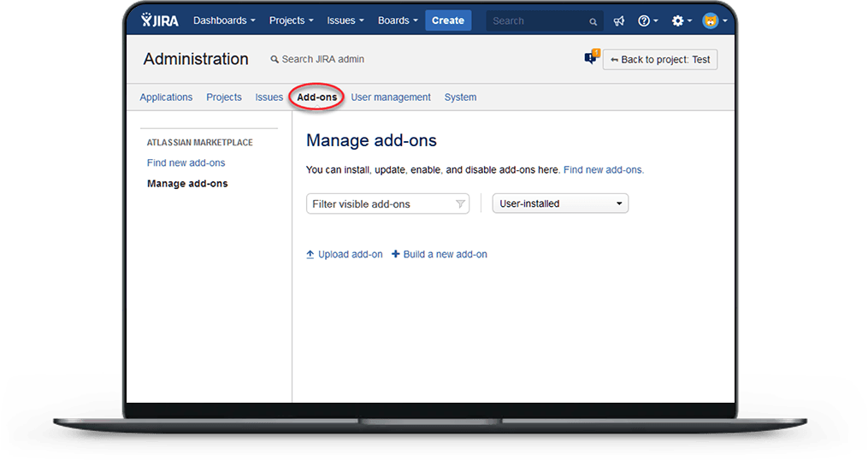The image size is (868, 460).
Task: Open the Boards dropdown menu
Action: pos(398,21)
